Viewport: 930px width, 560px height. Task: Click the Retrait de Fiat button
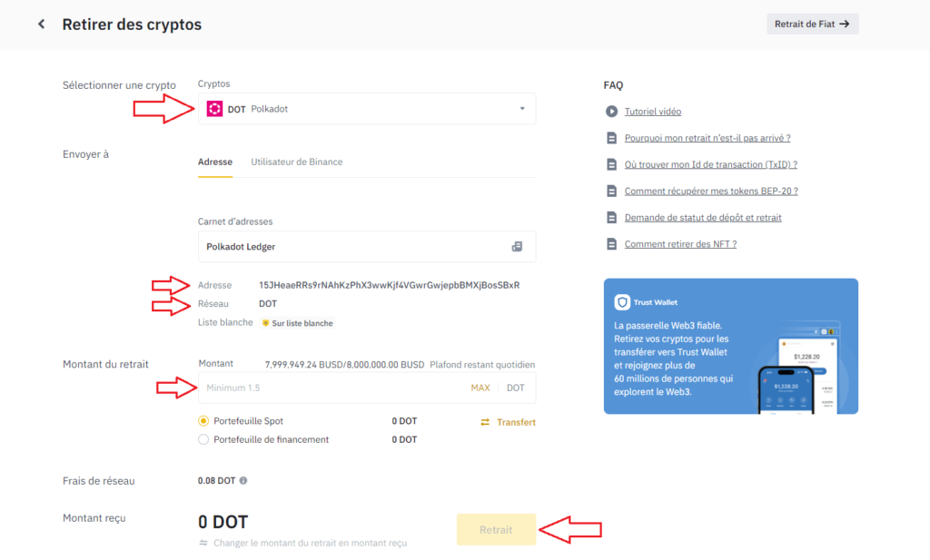click(812, 24)
